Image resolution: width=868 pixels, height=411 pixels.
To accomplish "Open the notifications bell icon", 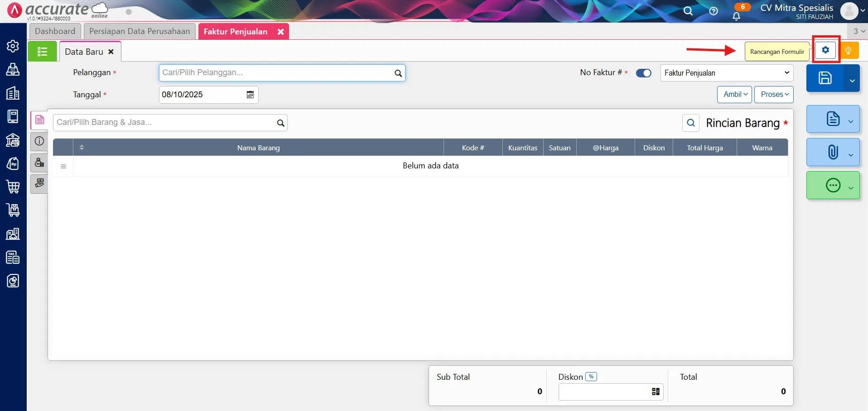I will pyautogui.click(x=736, y=16).
